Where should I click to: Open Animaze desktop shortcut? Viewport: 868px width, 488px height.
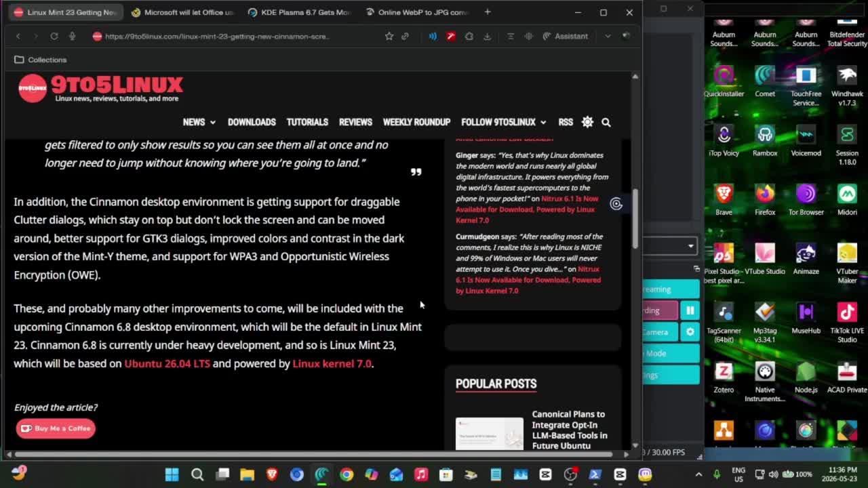pos(806,259)
